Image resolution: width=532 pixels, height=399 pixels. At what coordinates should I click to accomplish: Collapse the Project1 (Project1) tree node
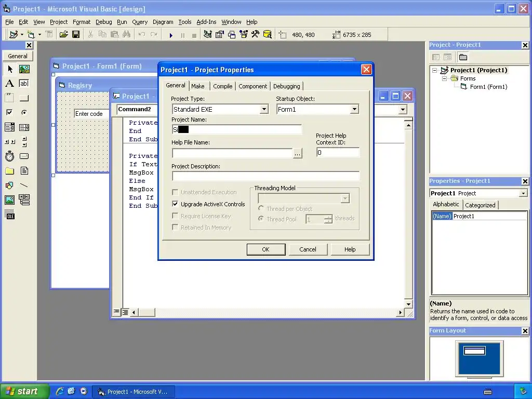435,70
